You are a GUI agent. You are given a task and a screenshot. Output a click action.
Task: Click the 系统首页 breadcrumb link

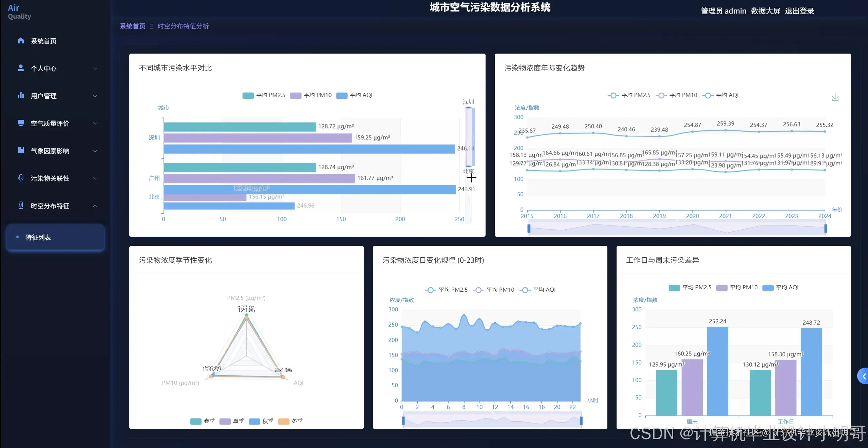(132, 26)
